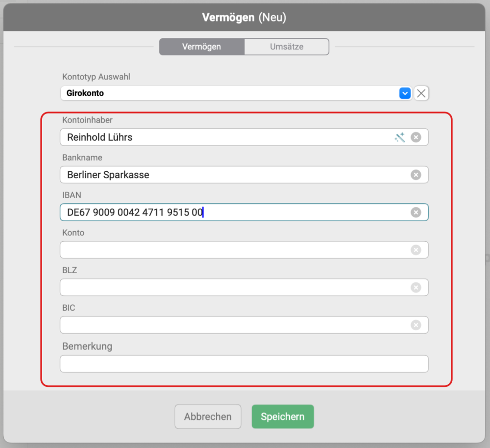
Task: Select the empty BLZ input field
Action: click(234, 287)
